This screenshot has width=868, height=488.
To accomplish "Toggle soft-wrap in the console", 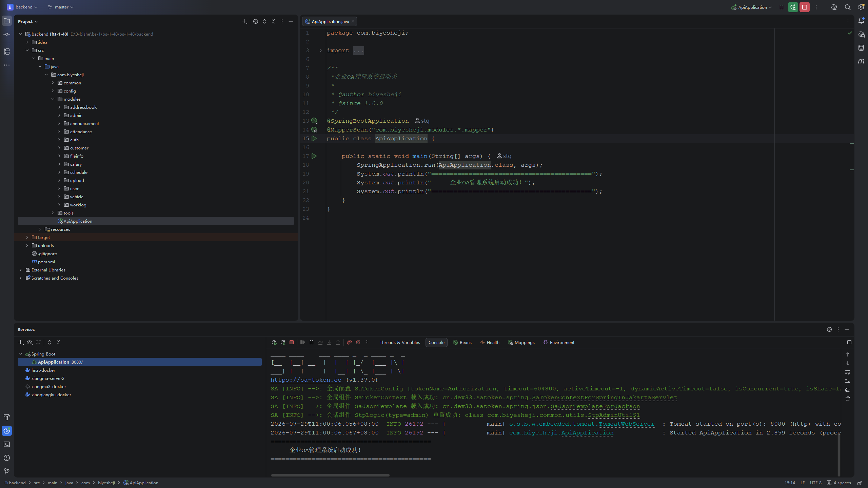I will (848, 372).
